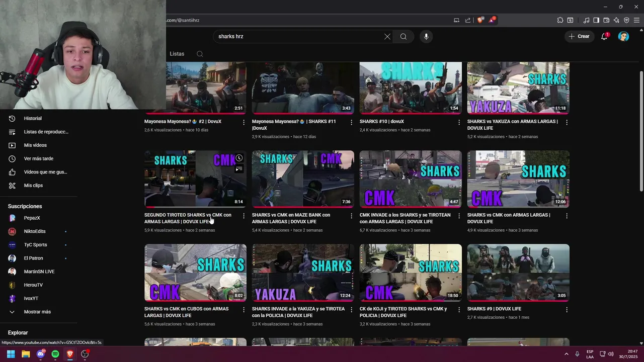
Task: Open the browser hamburger main menu
Action: (636, 20)
